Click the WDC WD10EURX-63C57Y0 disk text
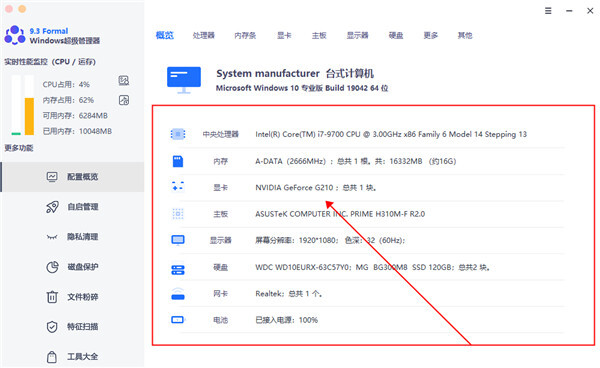 pyautogui.click(x=372, y=267)
